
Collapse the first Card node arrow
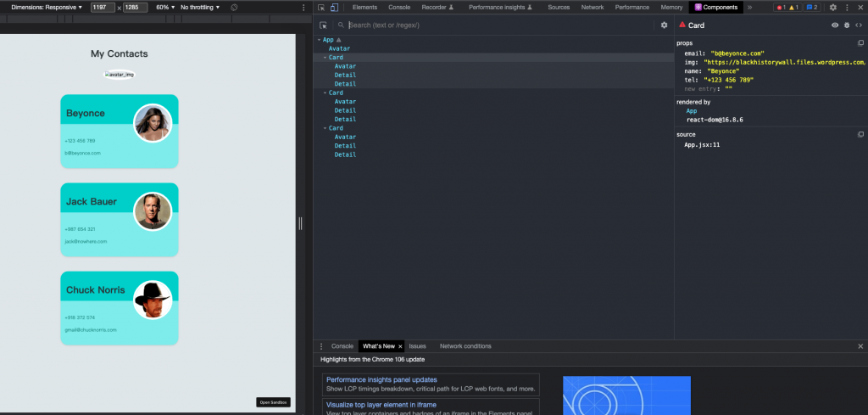pyautogui.click(x=325, y=58)
